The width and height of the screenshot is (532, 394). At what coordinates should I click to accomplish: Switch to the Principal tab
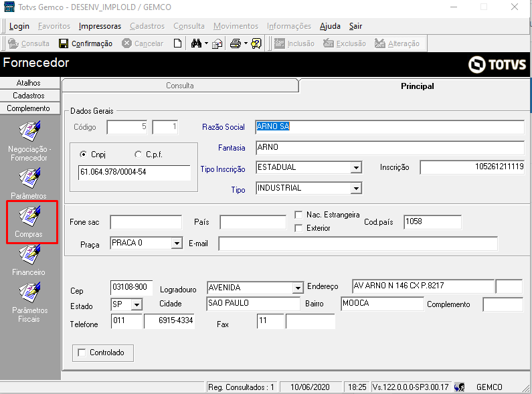point(417,86)
